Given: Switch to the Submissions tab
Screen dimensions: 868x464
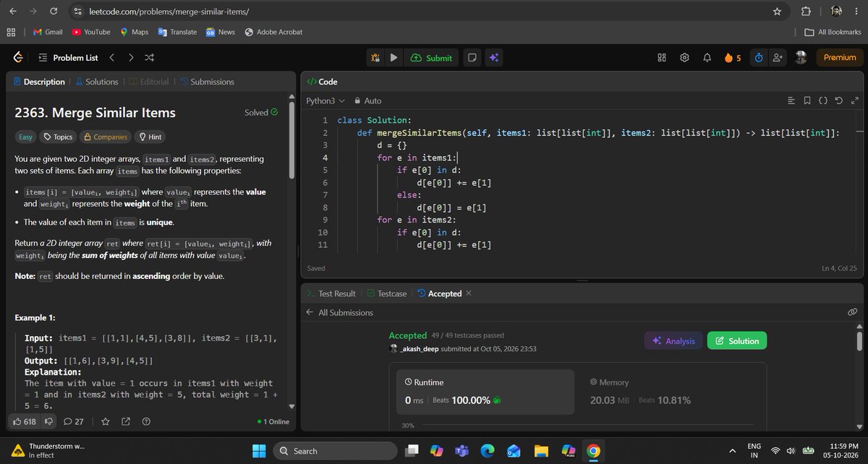Looking at the screenshot, I should (x=207, y=82).
